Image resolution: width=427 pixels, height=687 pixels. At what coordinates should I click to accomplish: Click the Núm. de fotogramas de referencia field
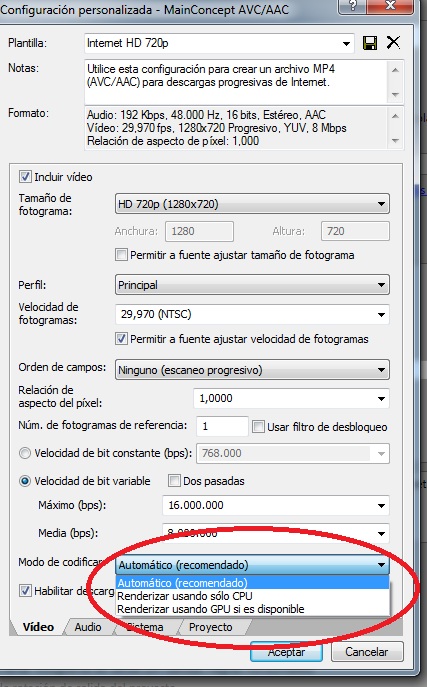(x=222, y=426)
